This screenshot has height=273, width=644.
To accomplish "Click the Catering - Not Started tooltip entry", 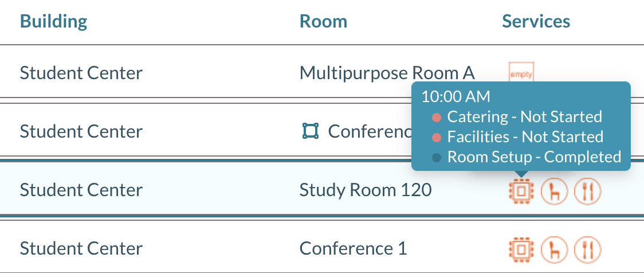I will [524, 117].
